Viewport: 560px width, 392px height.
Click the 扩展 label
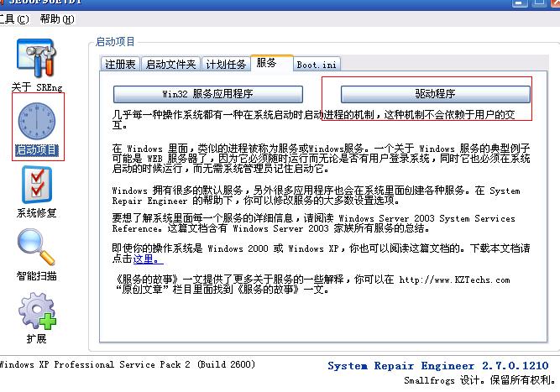click(x=36, y=338)
